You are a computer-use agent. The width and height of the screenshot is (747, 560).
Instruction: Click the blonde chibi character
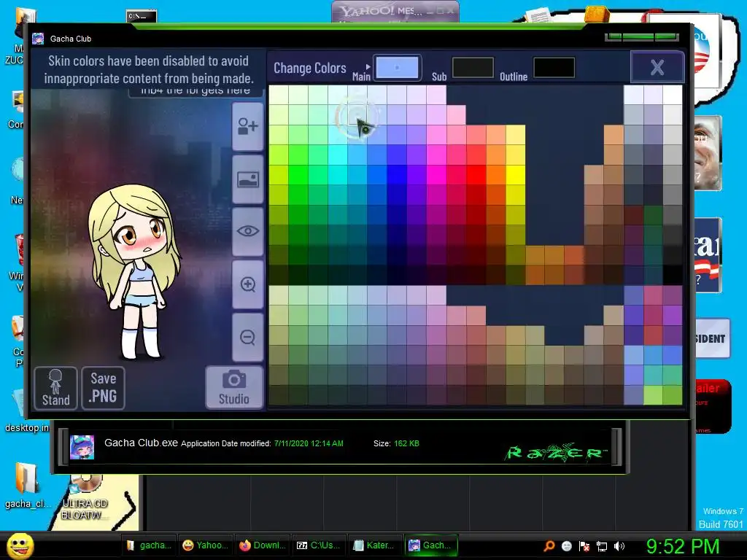point(135,271)
